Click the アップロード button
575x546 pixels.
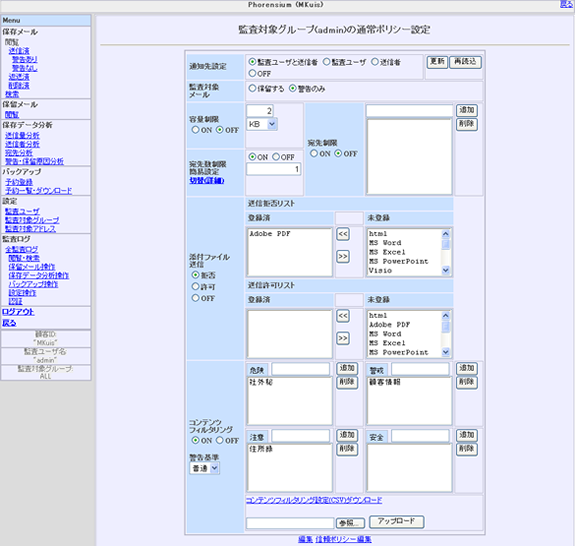(x=396, y=521)
